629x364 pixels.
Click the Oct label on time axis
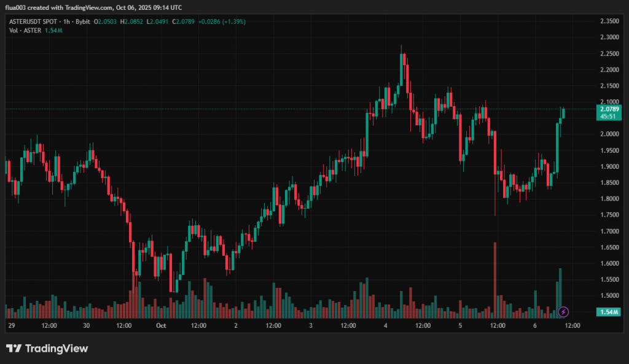point(161,325)
